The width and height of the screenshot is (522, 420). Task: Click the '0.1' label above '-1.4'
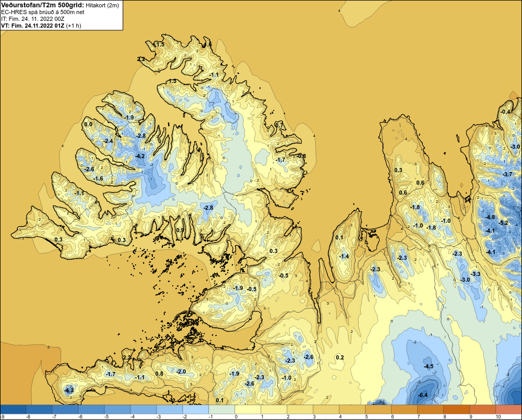tap(339, 237)
